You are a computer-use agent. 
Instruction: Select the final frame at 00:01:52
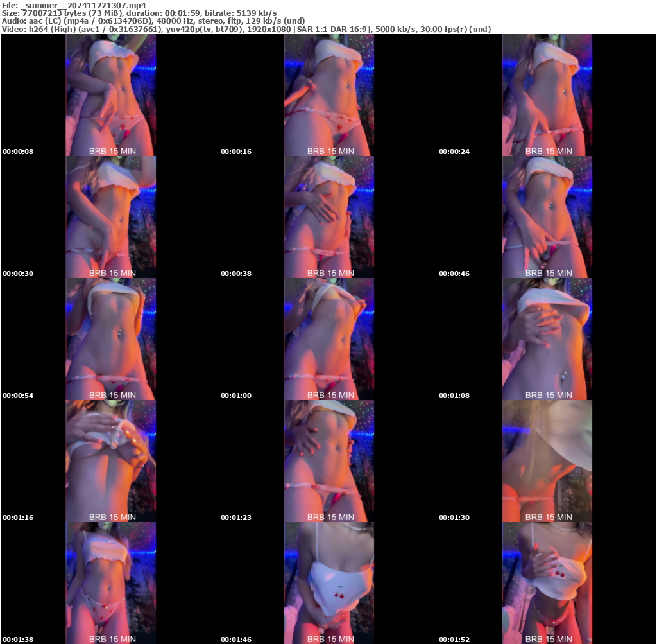click(x=545, y=581)
